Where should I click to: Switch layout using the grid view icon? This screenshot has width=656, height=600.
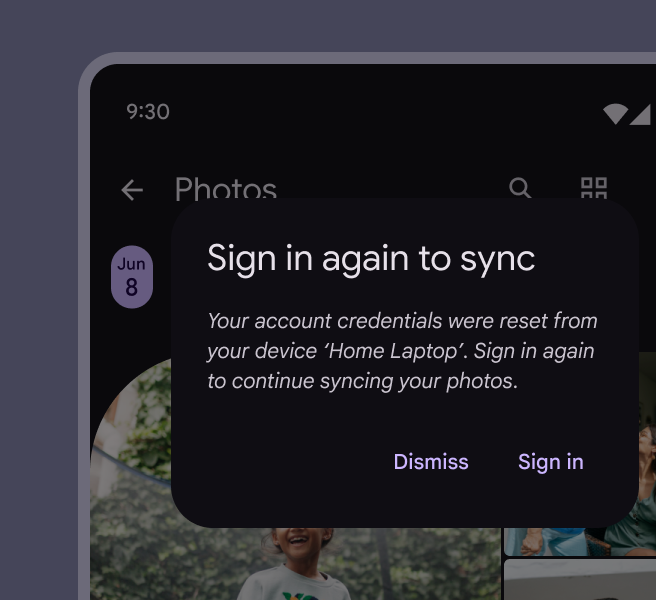[x=594, y=188]
